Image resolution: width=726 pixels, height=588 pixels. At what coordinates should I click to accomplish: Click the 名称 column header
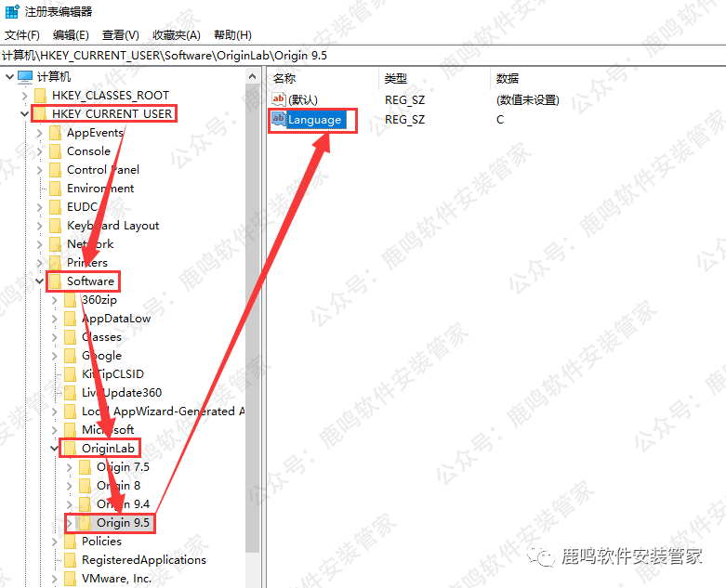coord(284,79)
